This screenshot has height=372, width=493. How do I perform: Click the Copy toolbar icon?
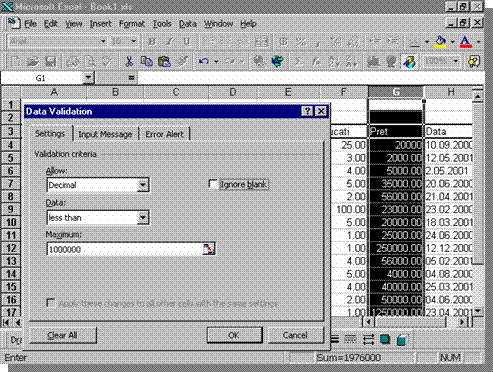click(x=146, y=61)
